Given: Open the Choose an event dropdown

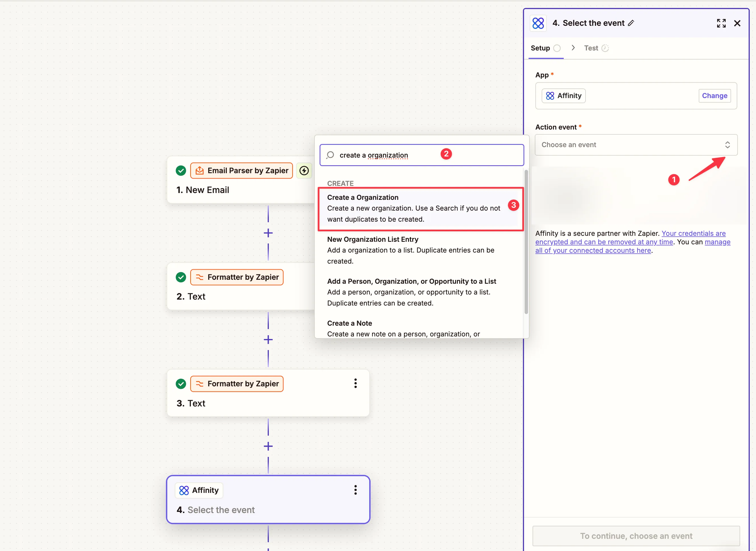Looking at the screenshot, I should tap(636, 145).
